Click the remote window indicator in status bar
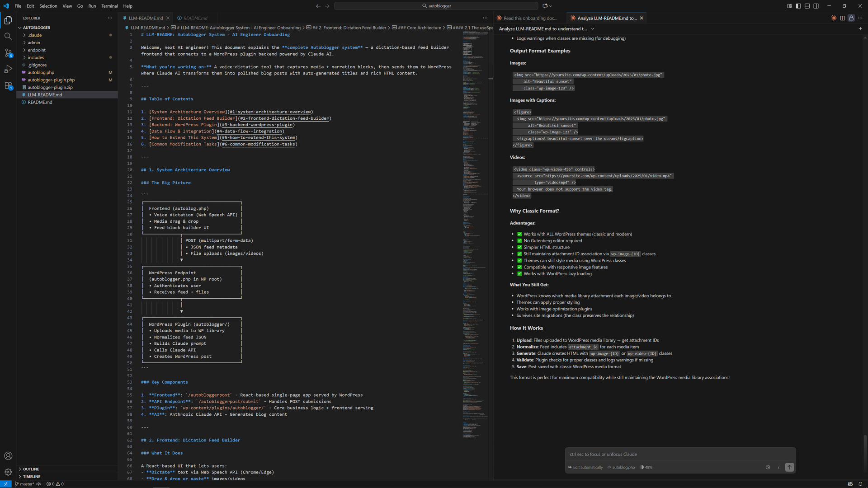The width and height of the screenshot is (868, 488). pos(5,484)
